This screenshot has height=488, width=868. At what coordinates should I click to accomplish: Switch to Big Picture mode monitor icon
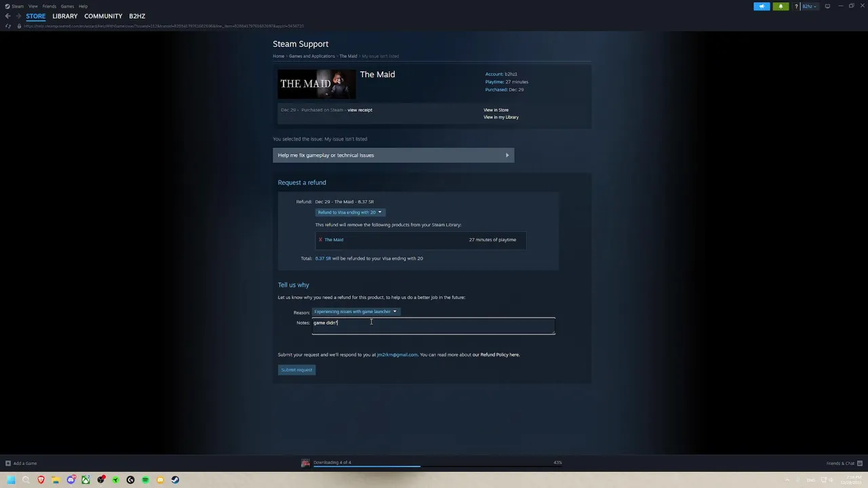(827, 6)
